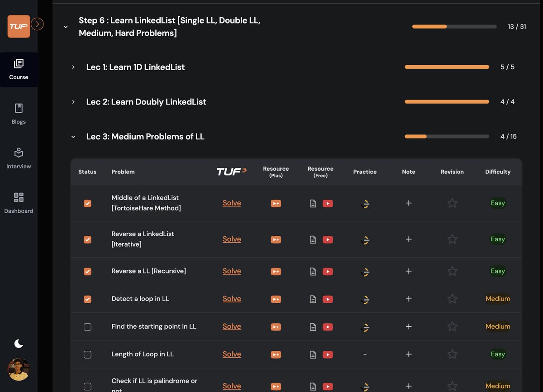Open Plus resource video for Middle of a LinkedList
This screenshot has height=392, width=543.
tap(276, 203)
